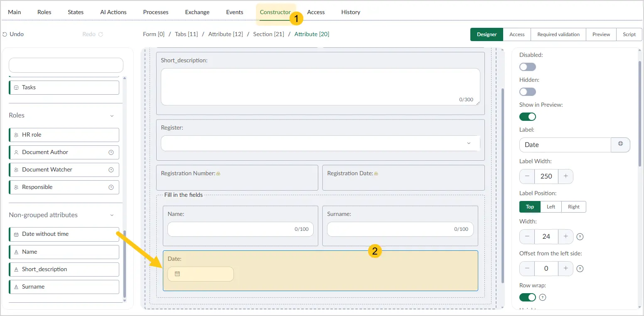Toggle the Hidden switch
This screenshot has width=644, height=316.
(528, 92)
